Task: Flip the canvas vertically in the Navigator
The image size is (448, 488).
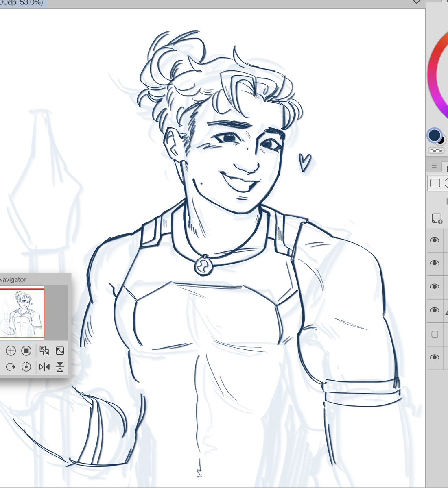Action: pos(60,367)
